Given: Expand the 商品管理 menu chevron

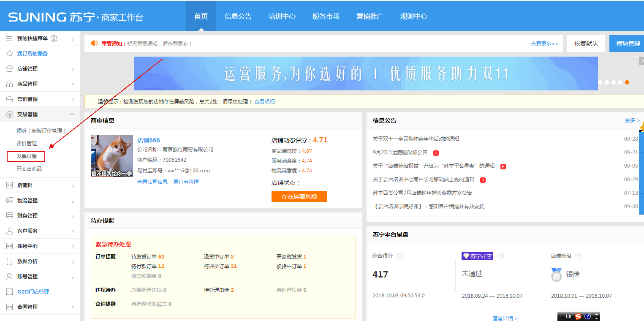Looking at the screenshot, I should click(x=73, y=84).
